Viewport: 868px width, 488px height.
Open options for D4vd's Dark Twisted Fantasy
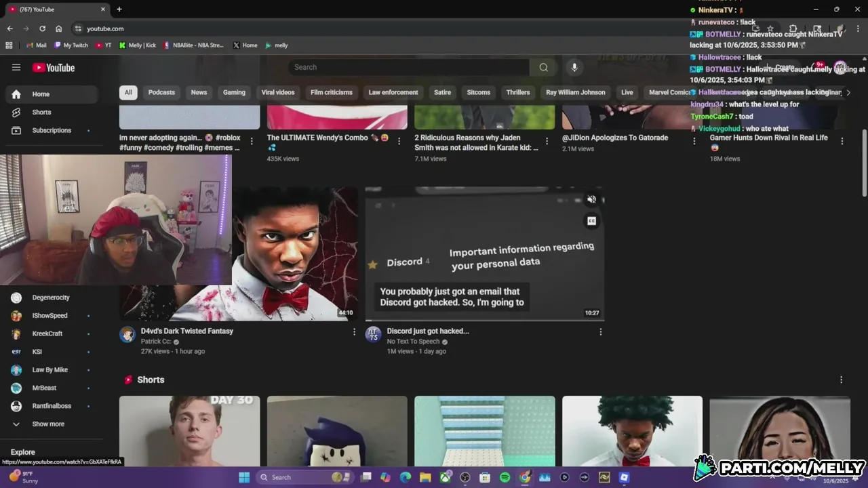pyautogui.click(x=354, y=332)
